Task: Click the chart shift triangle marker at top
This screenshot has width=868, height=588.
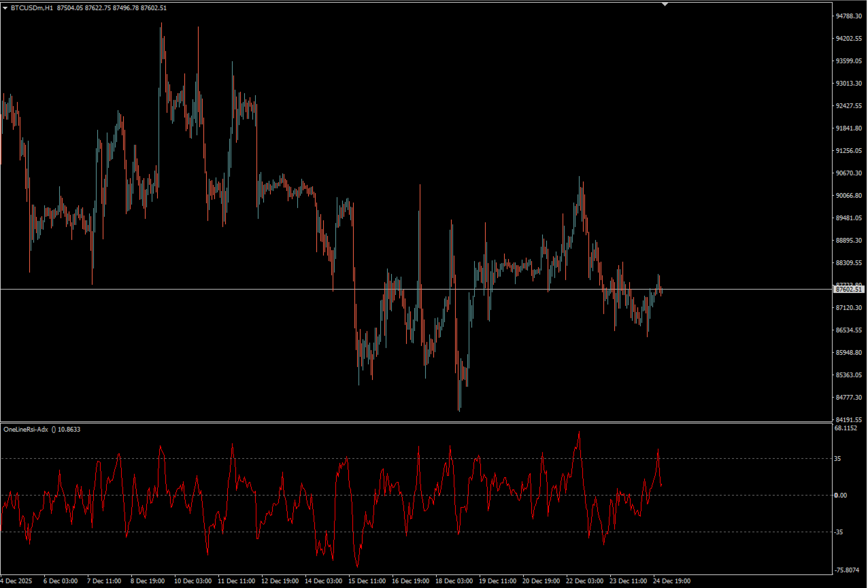Action: (x=665, y=4)
